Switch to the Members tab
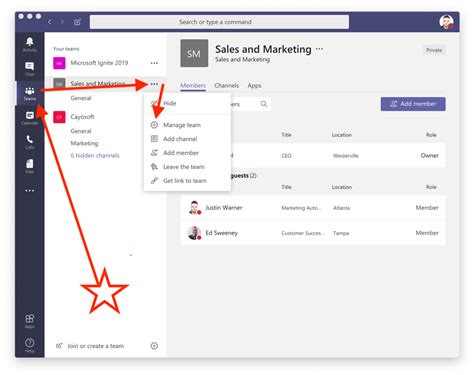474x375 pixels. coord(193,86)
